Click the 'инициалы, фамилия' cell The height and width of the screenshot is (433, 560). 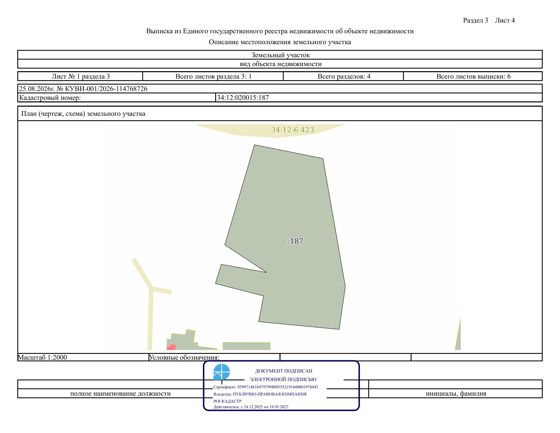click(x=456, y=393)
